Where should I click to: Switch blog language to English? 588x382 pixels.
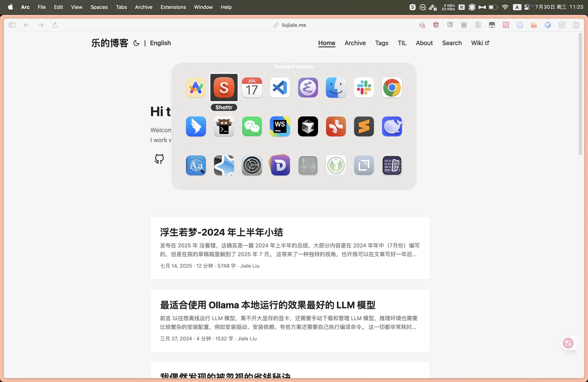click(160, 43)
